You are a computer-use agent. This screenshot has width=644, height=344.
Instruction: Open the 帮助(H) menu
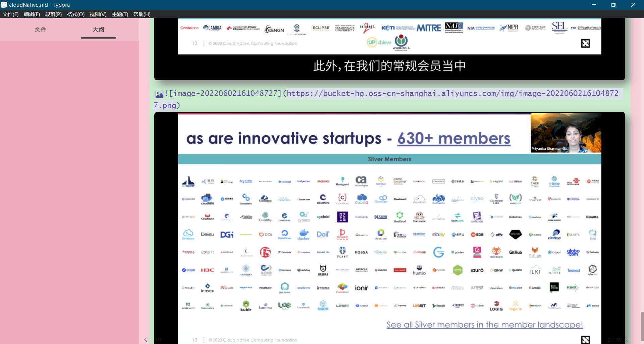tap(142, 14)
